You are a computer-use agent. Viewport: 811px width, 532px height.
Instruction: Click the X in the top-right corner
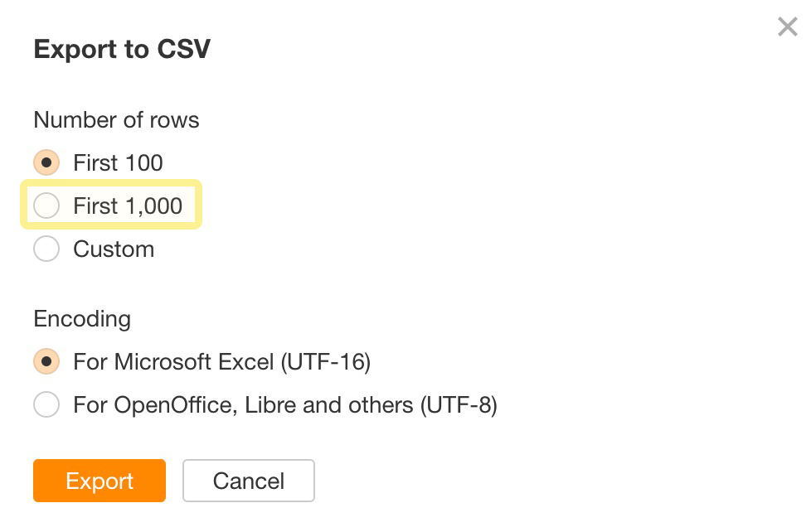(x=786, y=27)
